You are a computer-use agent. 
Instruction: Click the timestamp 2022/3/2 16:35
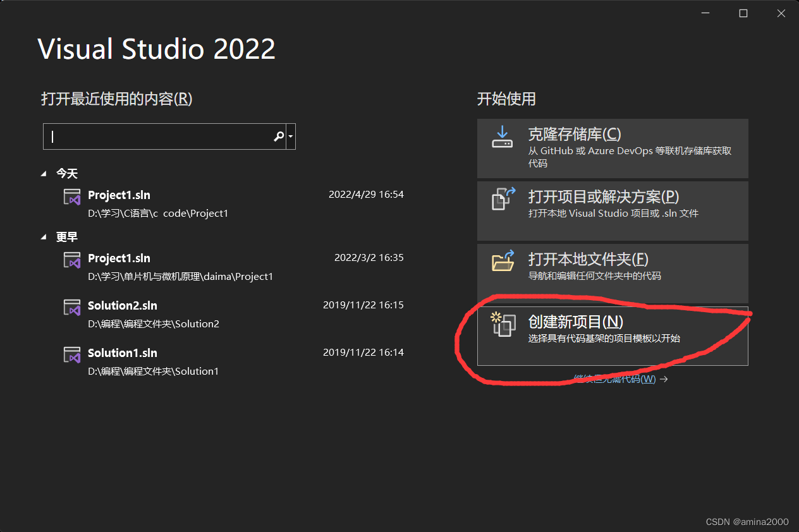pyautogui.click(x=369, y=258)
